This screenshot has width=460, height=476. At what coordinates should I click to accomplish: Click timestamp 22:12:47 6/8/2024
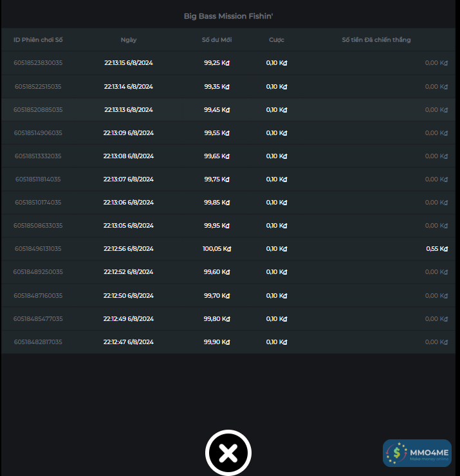(129, 342)
